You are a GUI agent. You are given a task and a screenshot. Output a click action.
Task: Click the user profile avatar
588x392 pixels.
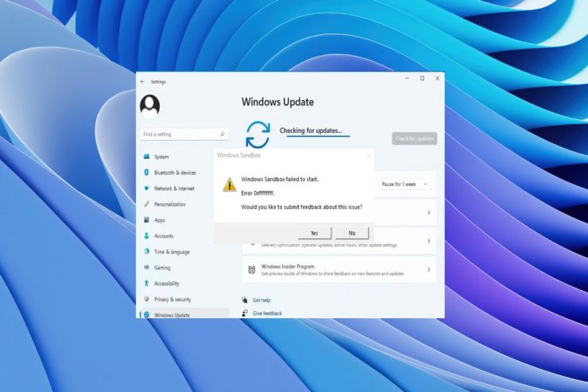[x=149, y=106]
